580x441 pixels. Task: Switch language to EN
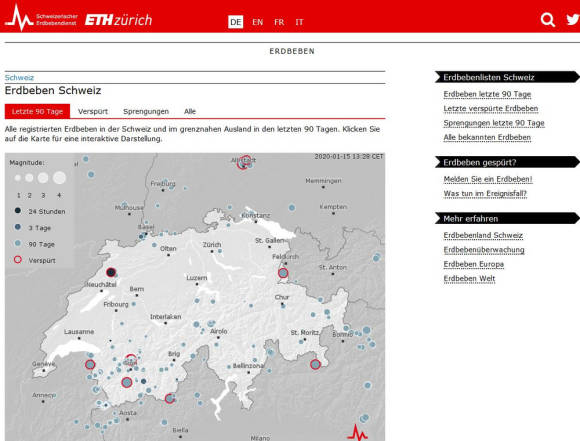click(x=257, y=22)
